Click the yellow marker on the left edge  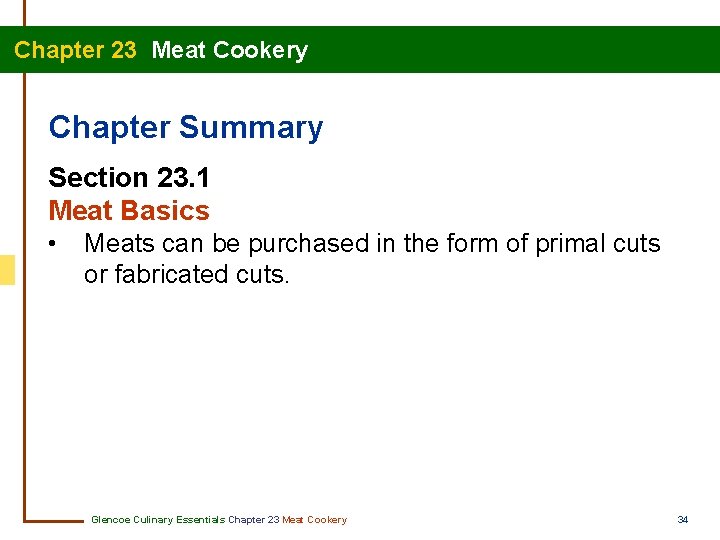pos(7,270)
